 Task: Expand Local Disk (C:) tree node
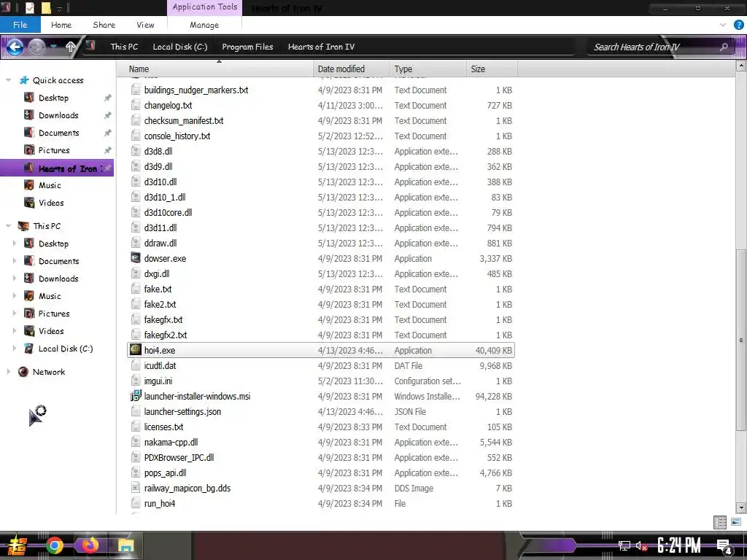[15, 349]
